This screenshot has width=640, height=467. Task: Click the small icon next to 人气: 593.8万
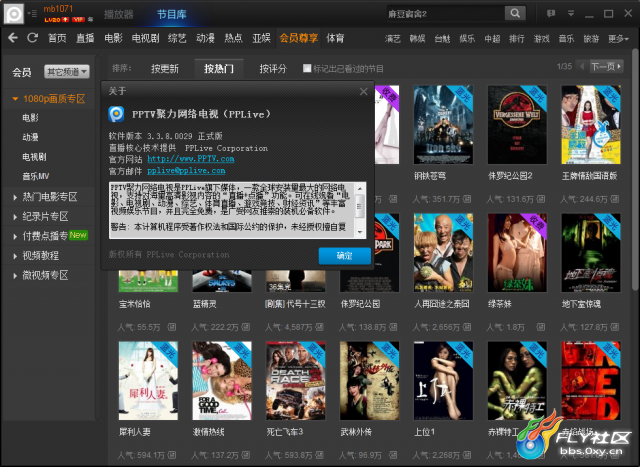coord(319,455)
